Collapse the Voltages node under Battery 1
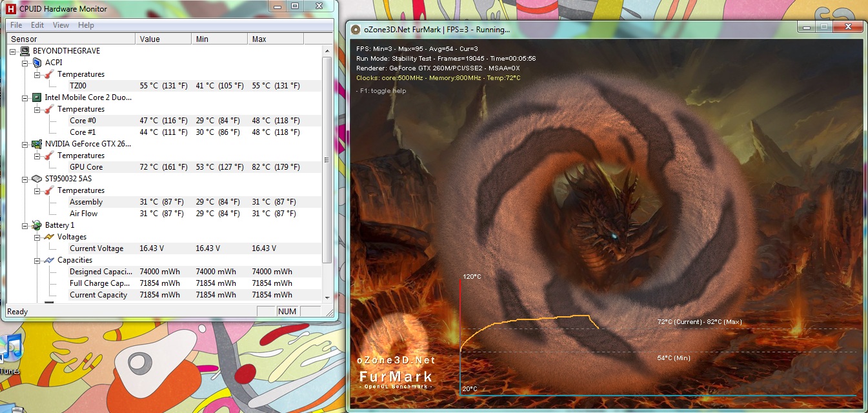The height and width of the screenshot is (413, 868). click(37, 237)
